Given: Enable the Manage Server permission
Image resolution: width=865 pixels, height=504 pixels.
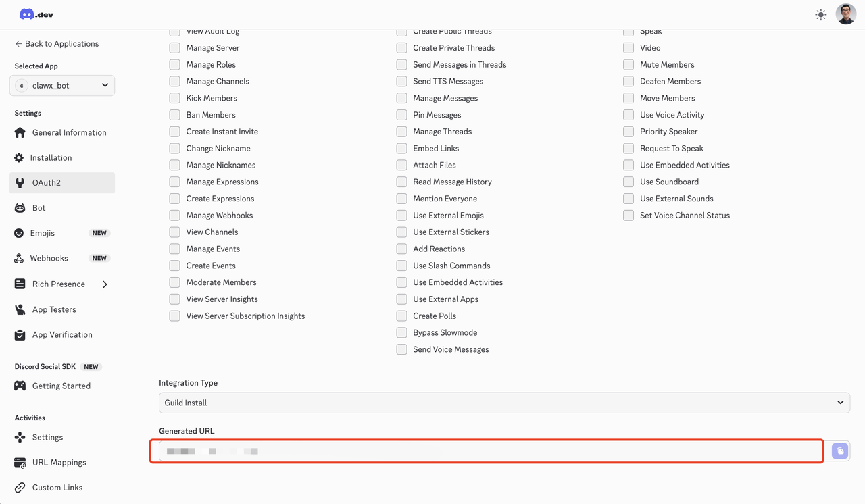Looking at the screenshot, I should [x=174, y=47].
